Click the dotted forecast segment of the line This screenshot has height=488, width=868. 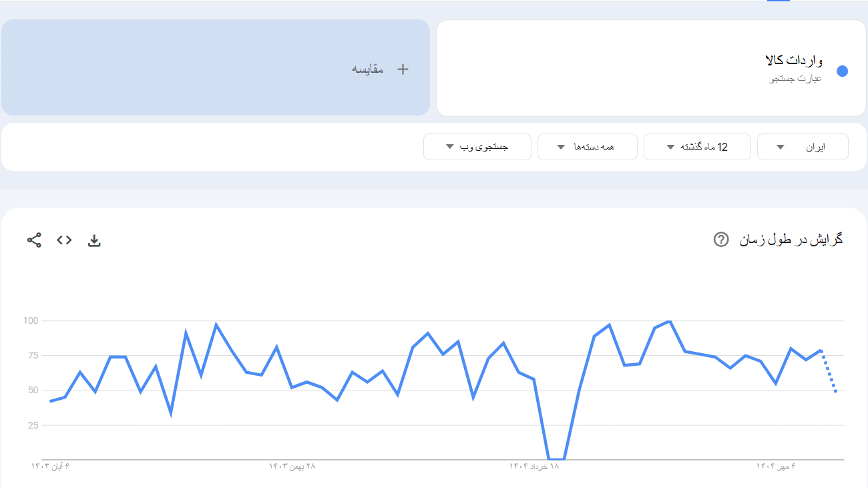(828, 374)
